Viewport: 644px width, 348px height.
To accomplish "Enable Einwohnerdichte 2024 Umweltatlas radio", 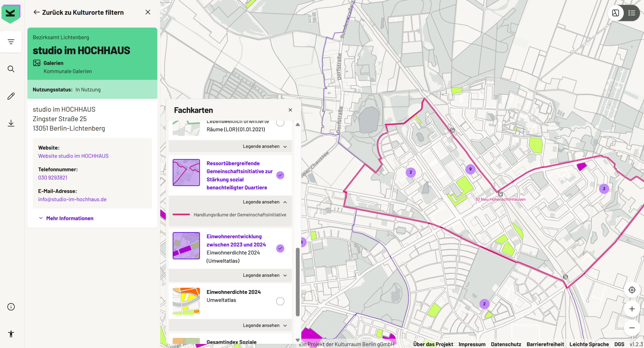I will pyautogui.click(x=280, y=301).
